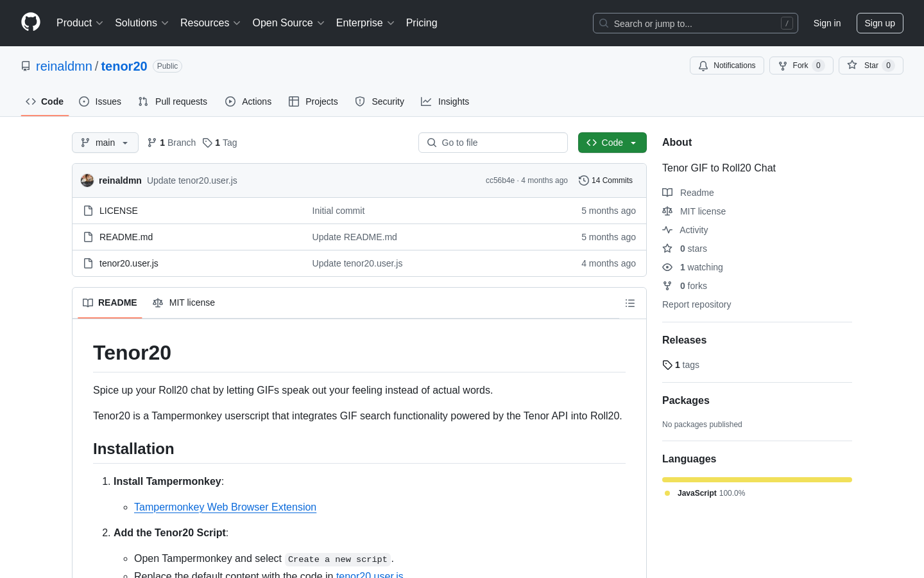Select the README tab in file viewer
The width and height of the screenshot is (924, 578).
(x=110, y=302)
